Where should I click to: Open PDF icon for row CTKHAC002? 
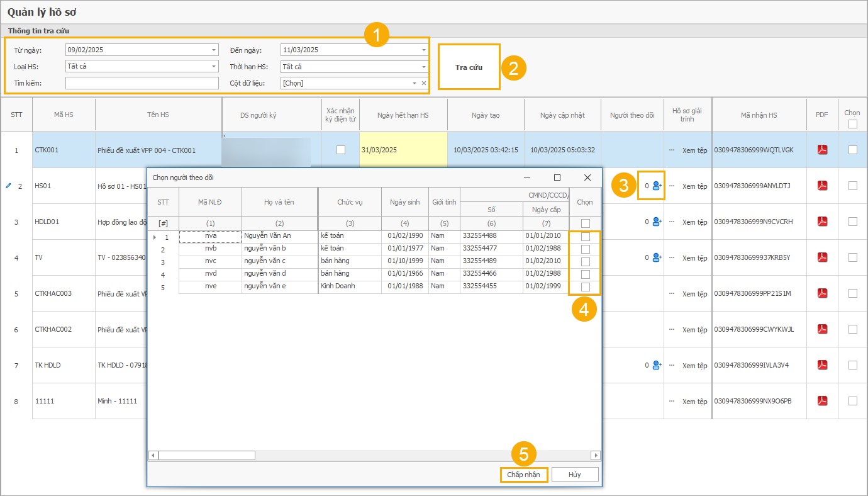point(821,329)
